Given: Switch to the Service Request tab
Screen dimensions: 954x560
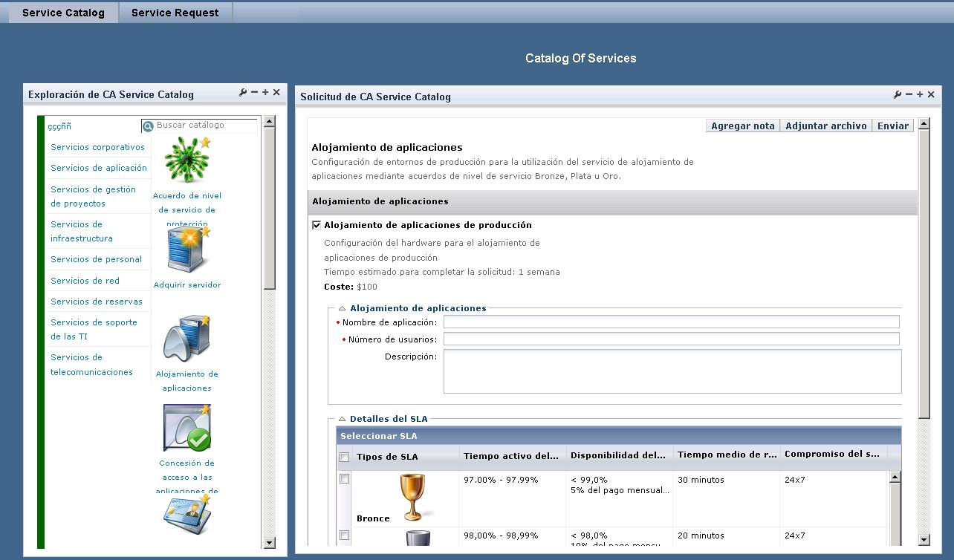Looking at the screenshot, I should pyautogui.click(x=175, y=13).
